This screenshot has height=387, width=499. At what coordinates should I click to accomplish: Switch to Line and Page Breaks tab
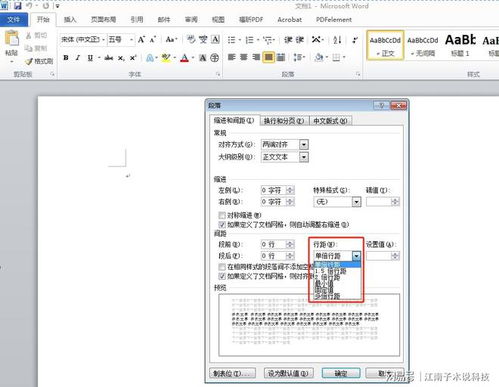(x=284, y=121)
